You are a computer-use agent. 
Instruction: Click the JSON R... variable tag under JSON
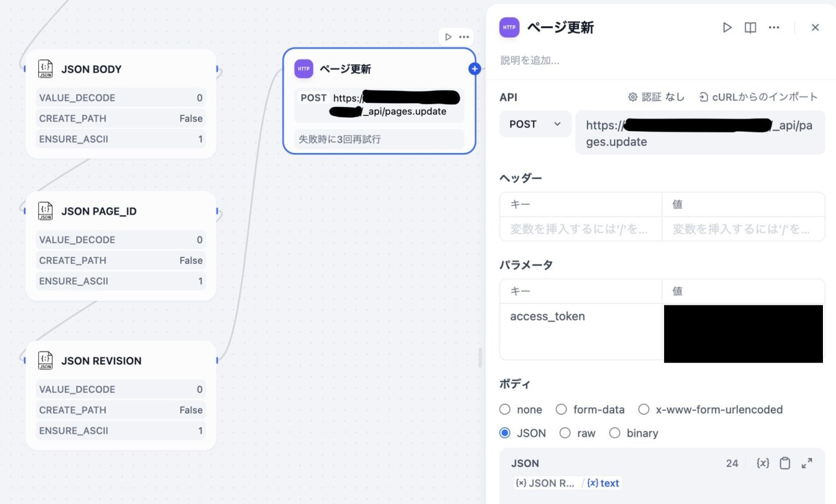(545, 483)
